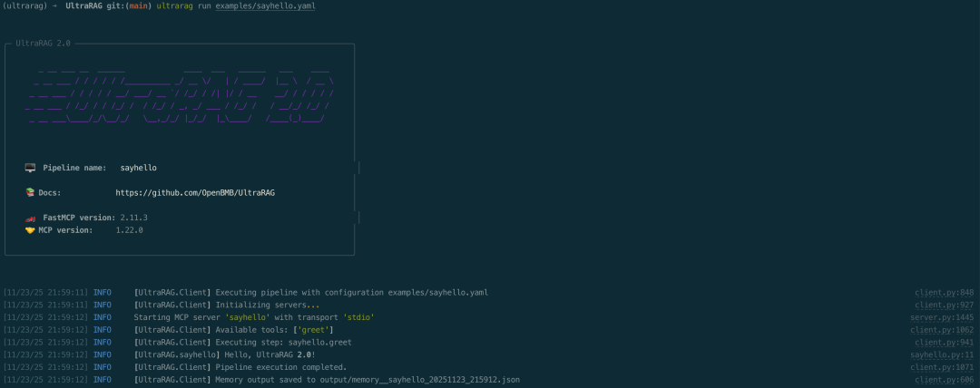Open the client.py:927 source reference
Screen dimensions: 980x388
click(x=944, y=305)
